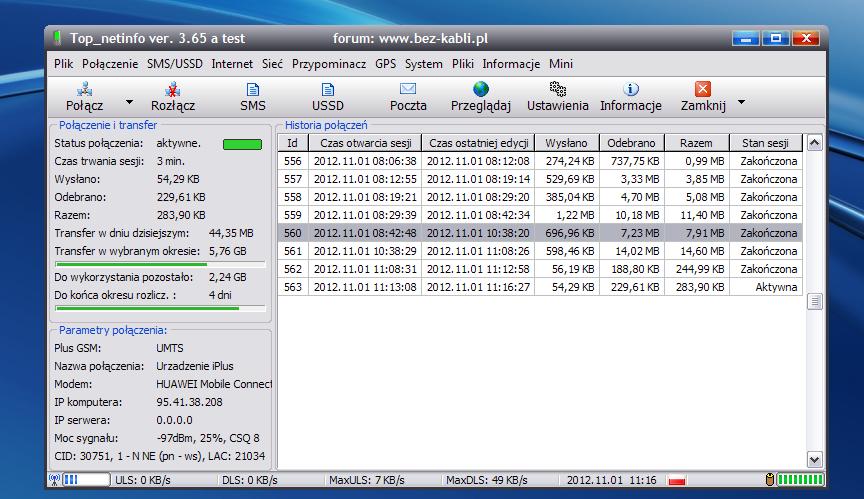Image resolution: width=864 pixels, height=499 pixels.
Task: Open the USSD toolbar icon
Action: 328,90
